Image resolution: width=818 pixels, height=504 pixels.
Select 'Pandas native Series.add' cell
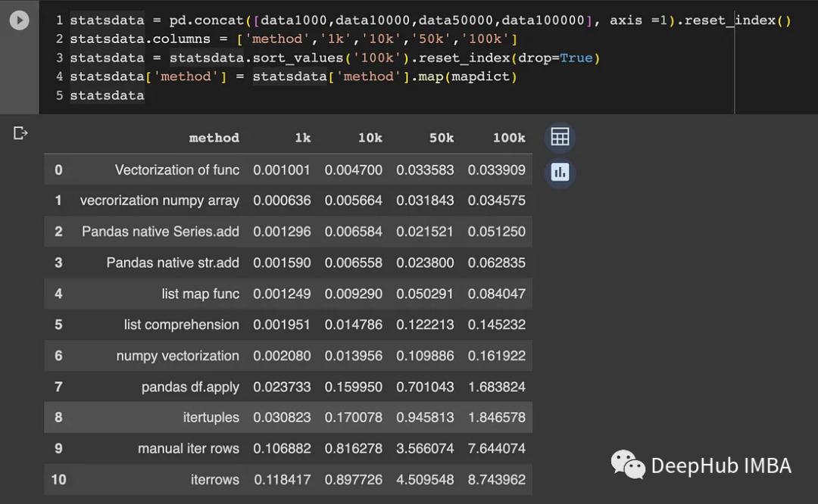[160, 232]
